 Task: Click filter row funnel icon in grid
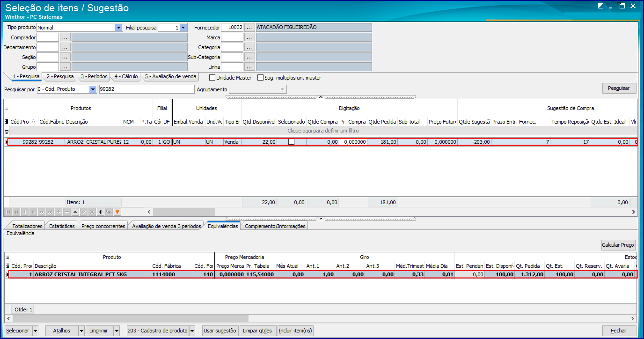click(x=7, y=133)
